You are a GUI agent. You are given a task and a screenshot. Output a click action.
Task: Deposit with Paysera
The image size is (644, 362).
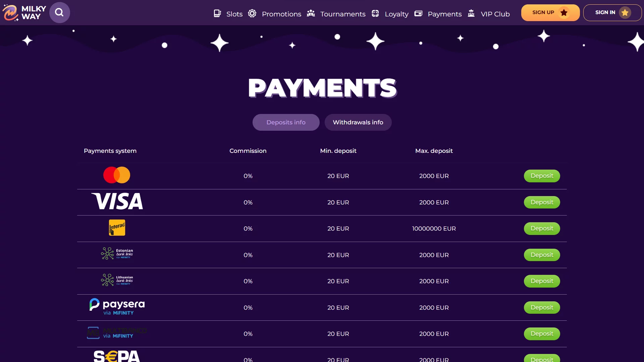pos(542,308)
